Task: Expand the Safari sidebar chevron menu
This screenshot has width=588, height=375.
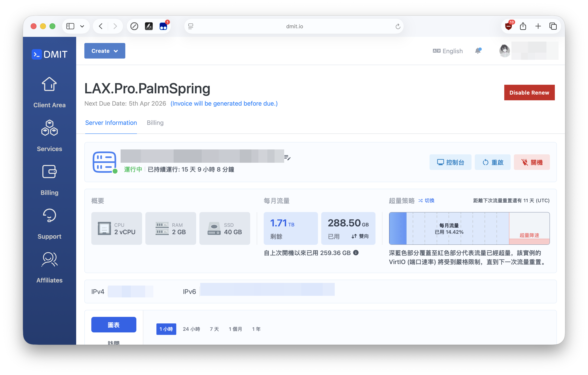Action: (82, 26)
